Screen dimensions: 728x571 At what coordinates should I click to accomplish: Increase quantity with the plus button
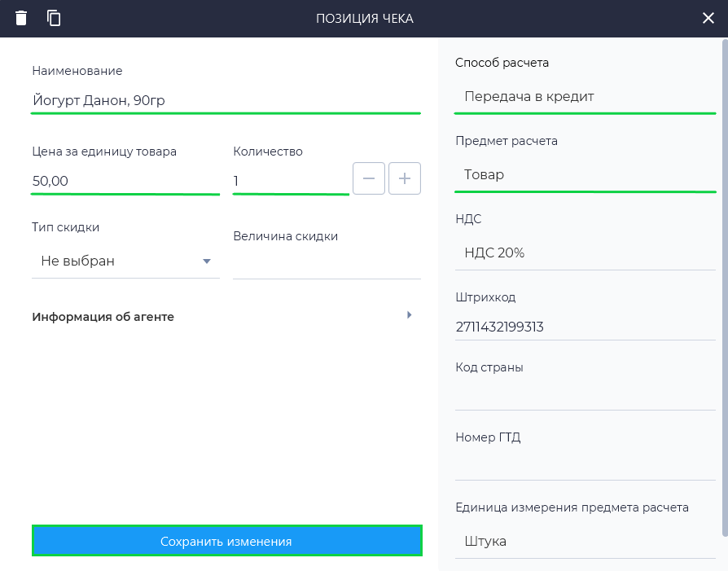point(405,178)
